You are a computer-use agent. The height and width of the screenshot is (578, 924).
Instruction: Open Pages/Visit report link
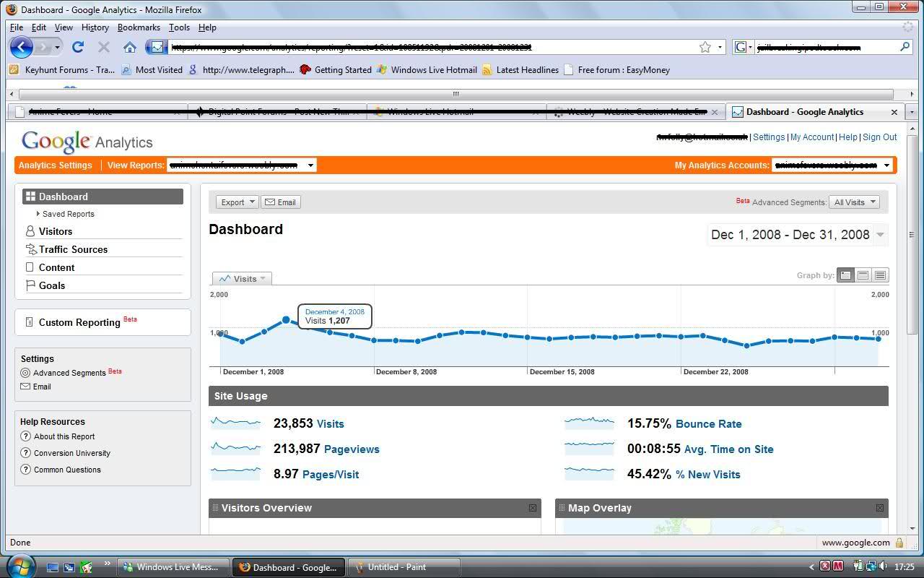331,475
